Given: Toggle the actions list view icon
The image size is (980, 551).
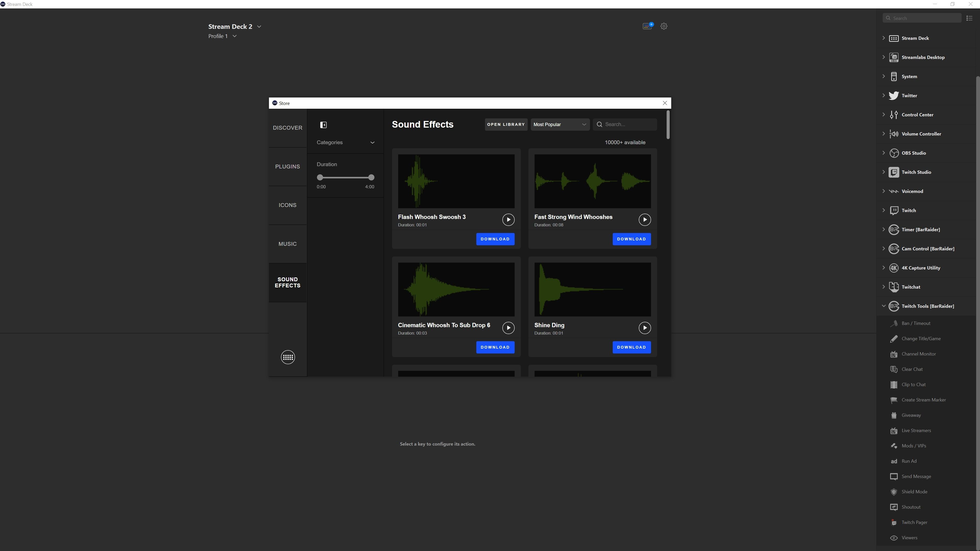Looking at the screenshot, I should tap(969, 18).
